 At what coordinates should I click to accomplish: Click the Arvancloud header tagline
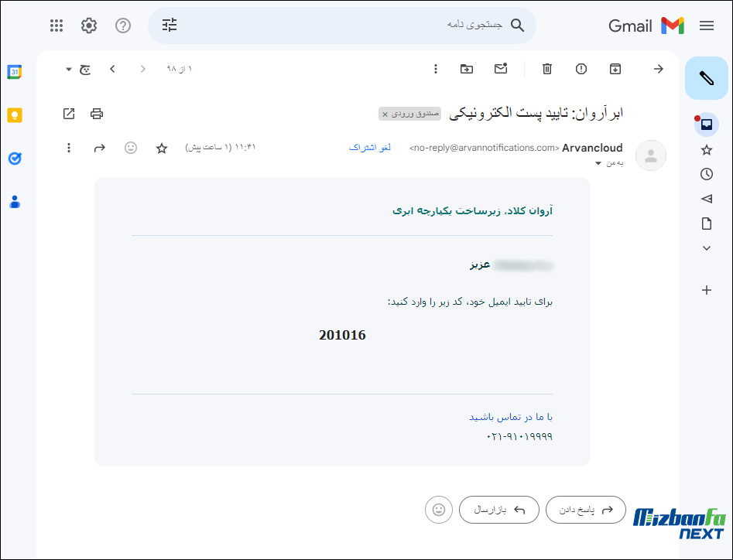pyautogui.click(x=472, y=211)
